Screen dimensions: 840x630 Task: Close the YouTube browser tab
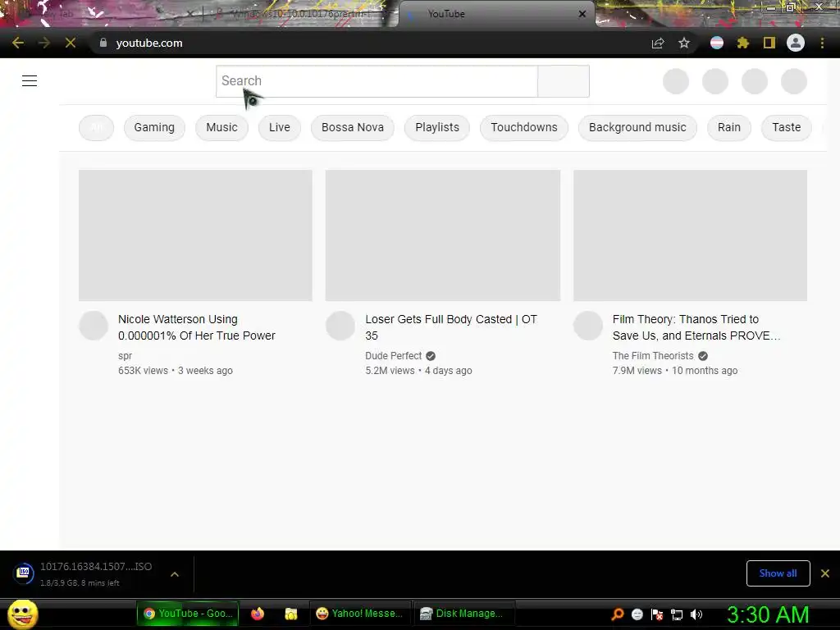click(x=582, y=14)
